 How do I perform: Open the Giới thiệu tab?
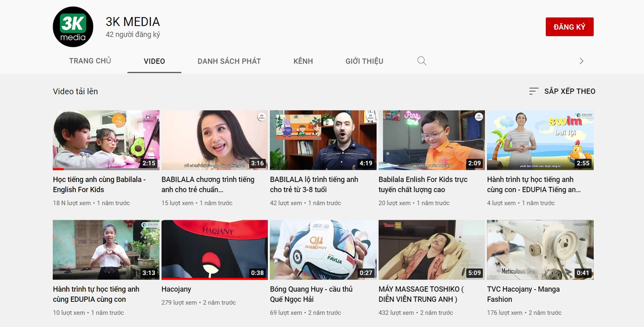click(364, 61)
